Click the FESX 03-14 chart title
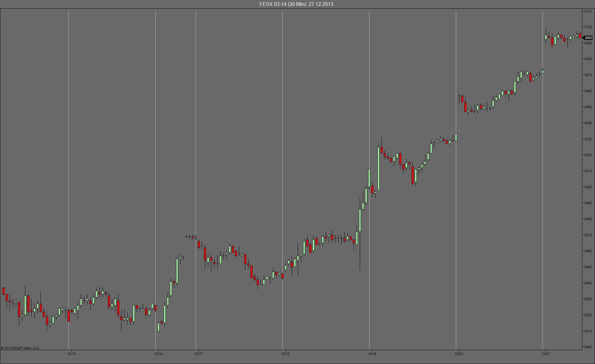The width and height of the screenshot is (595, 364). pos(296,4)
